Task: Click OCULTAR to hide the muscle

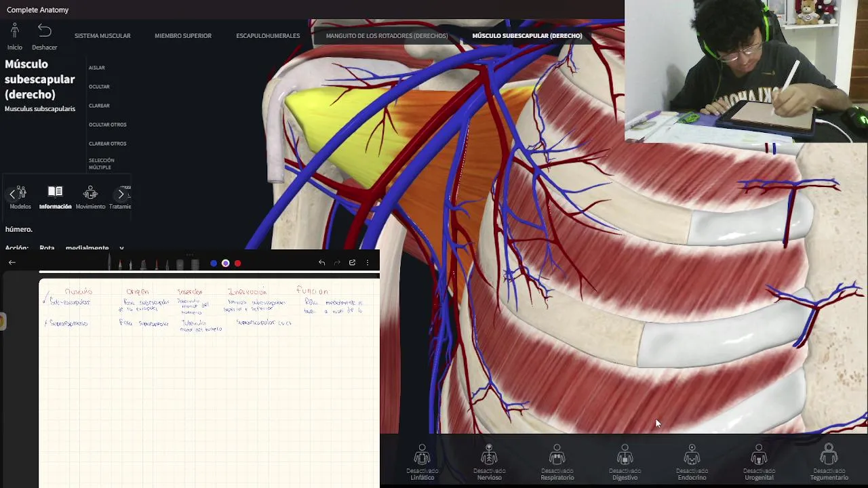Action: click(x=99, y=87)
